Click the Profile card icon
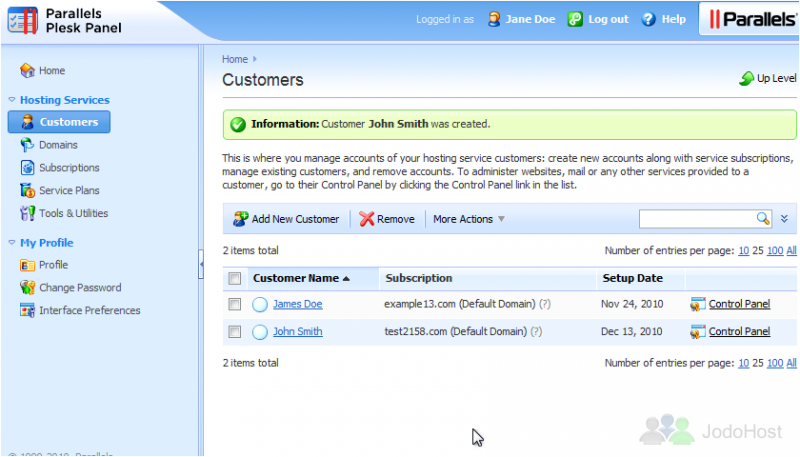Image resolution: width=800 pixels, height=457 pixels. pos(27,265)
